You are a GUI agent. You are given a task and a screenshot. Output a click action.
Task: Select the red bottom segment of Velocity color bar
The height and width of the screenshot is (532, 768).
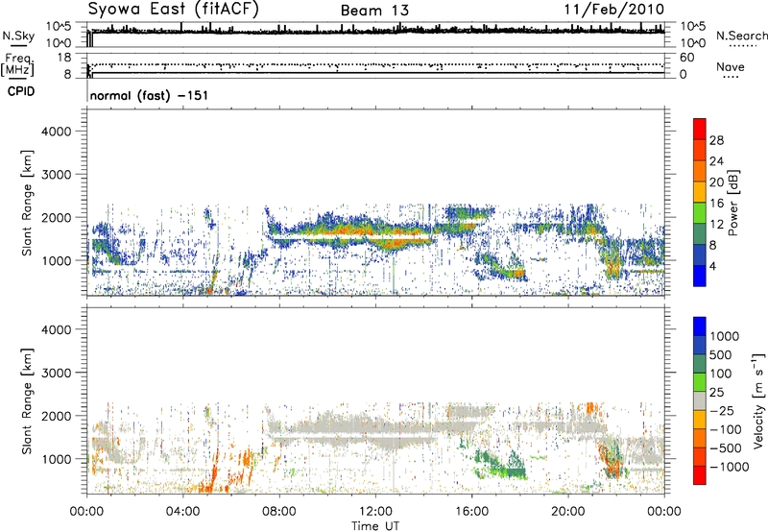[x=700, y=474]
